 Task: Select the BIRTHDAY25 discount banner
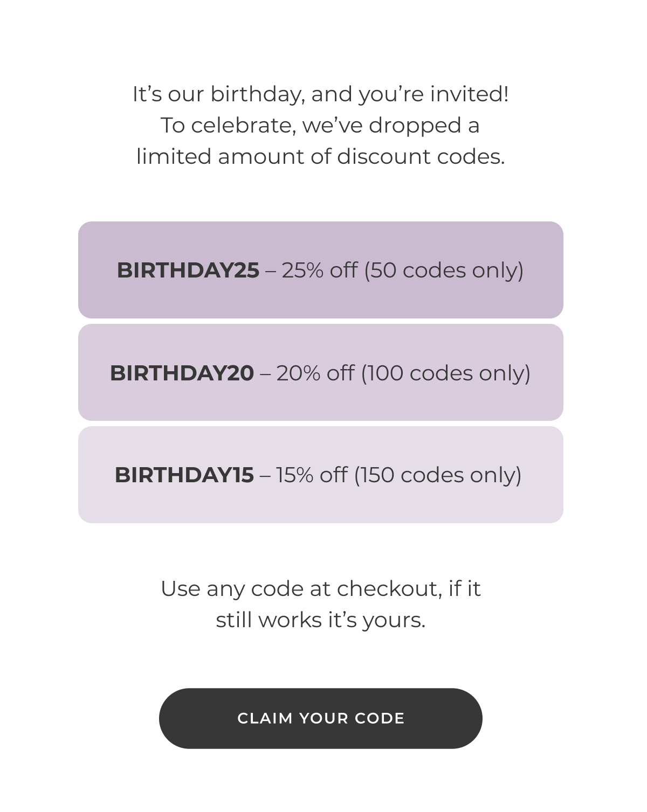(x=321, y=269)
